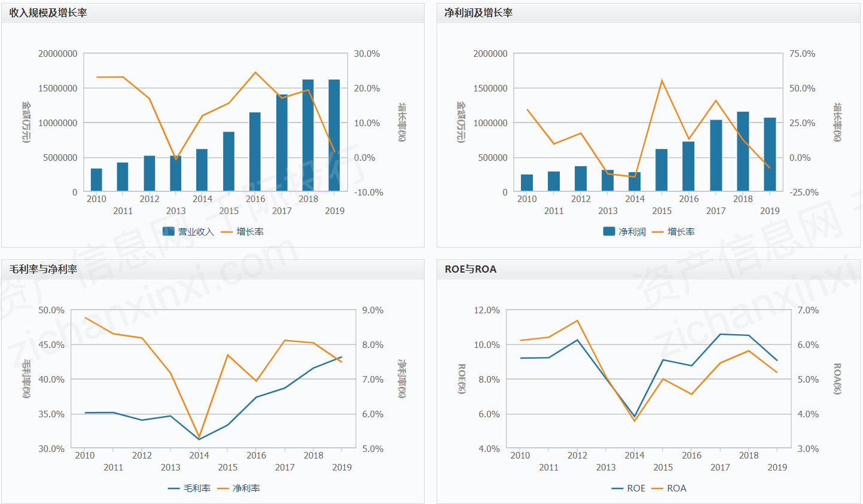The height and width of the screenshot is (504, 863).
Task: Hide the ROA series via legend
Action: (x=657, y=488)
